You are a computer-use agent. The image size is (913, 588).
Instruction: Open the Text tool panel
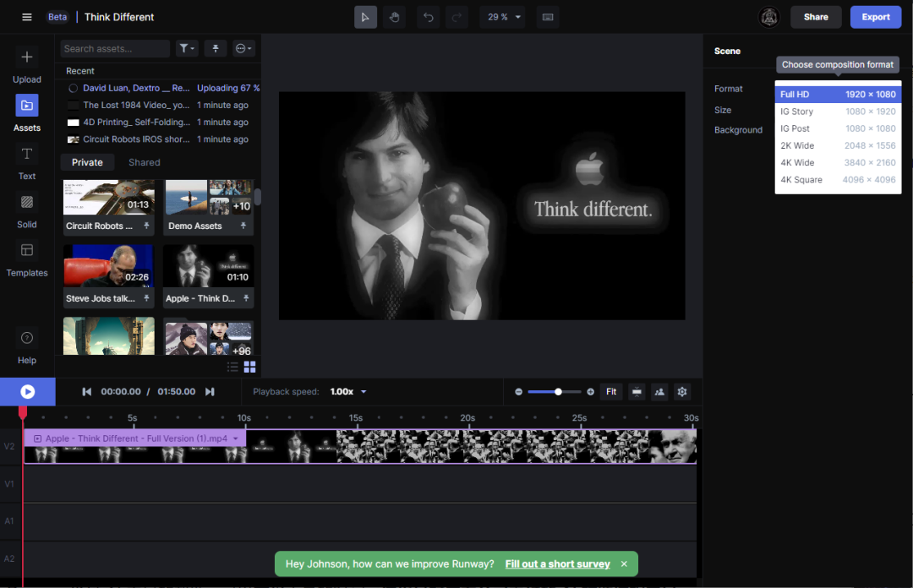(x=27, y=163)
